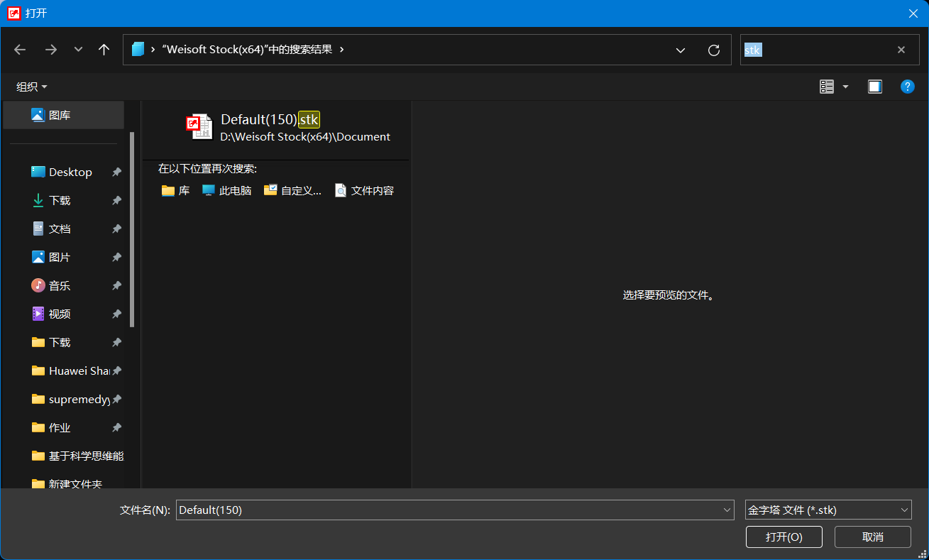This screenshot has width=929, height=560.
Task: Click pin icon beside 音乐
Action: pos(116,285)
